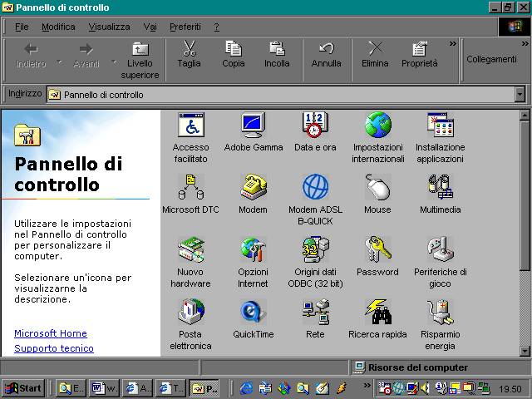Click the scrollbar down arrow
532x399 pixels.
click(525, 351)
